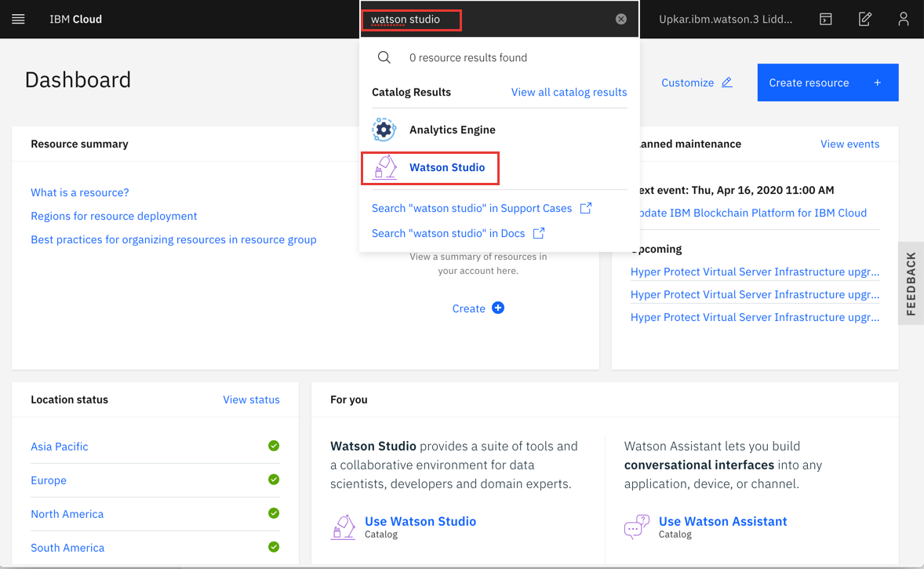Click the IBM Cloud logo text
The height and width of the screenshot is (569, 924).
tap(75, 19)
